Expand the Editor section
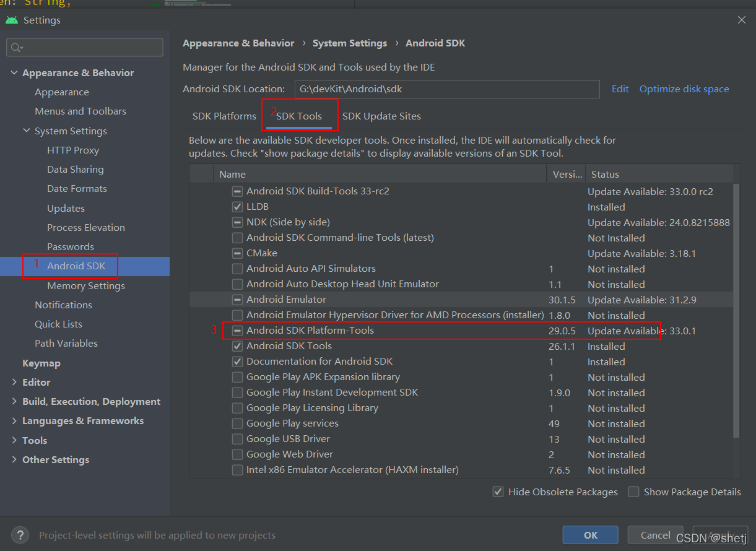The height and width of the screenshot is (551, 756). (x=14, y=383)
